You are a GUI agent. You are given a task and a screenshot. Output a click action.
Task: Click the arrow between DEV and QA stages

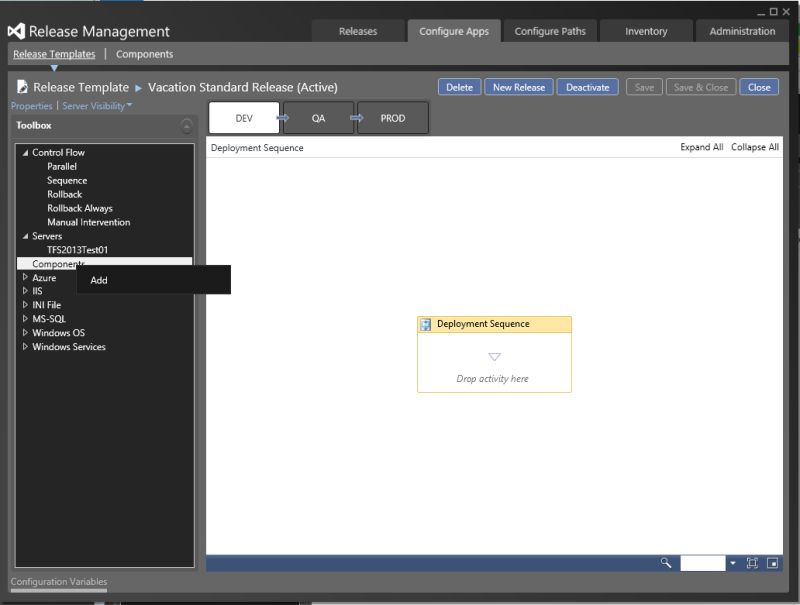point(283,117)
